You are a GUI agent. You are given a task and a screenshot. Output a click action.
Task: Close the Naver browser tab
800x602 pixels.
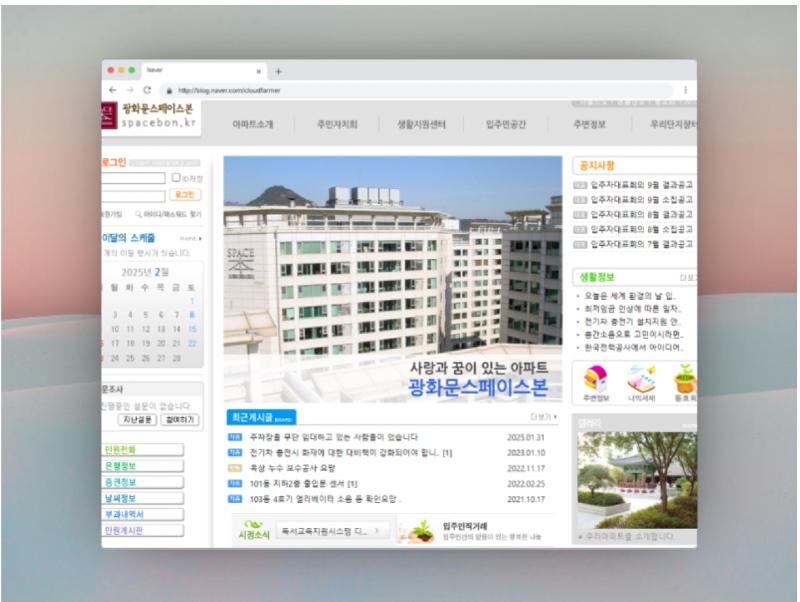(259, 71)
